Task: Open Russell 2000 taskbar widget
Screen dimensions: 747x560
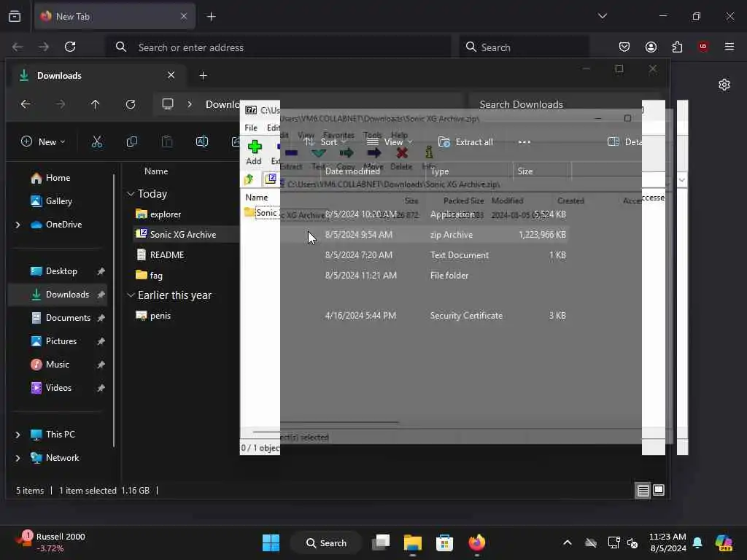Action: 50,542
